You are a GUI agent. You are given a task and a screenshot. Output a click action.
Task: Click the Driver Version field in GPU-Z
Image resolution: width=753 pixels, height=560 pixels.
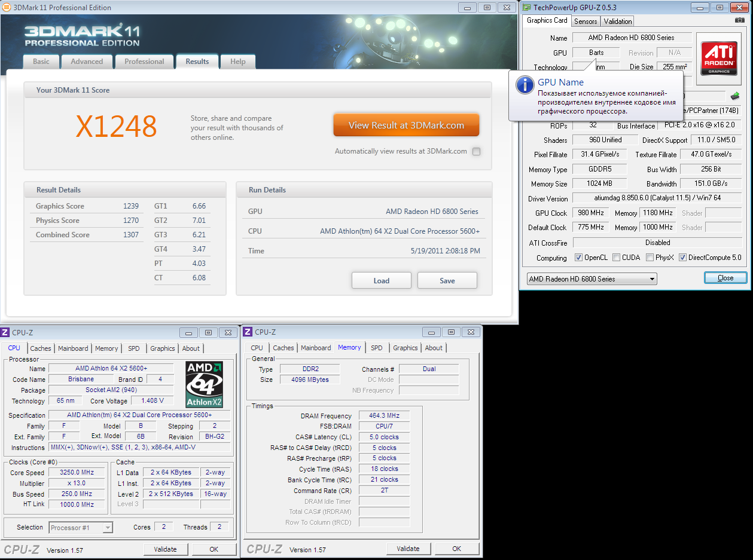pyautogui.click(x=657, y=198)
